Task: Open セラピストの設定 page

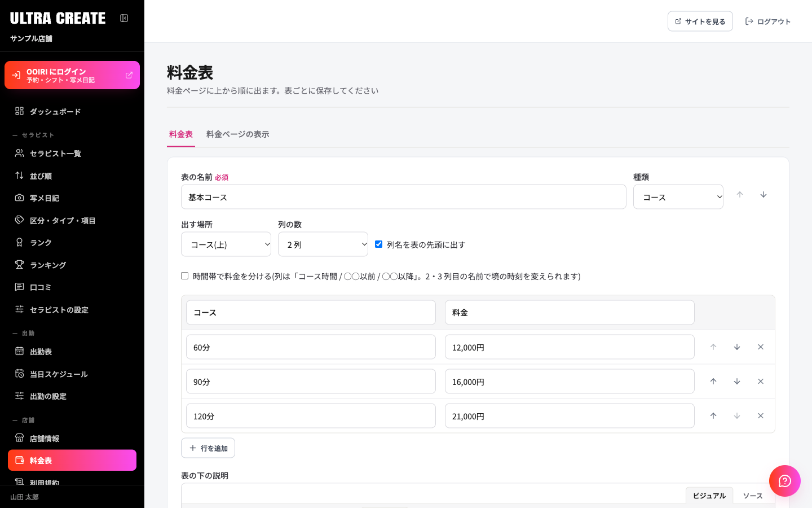Action: tap(72, 310)
